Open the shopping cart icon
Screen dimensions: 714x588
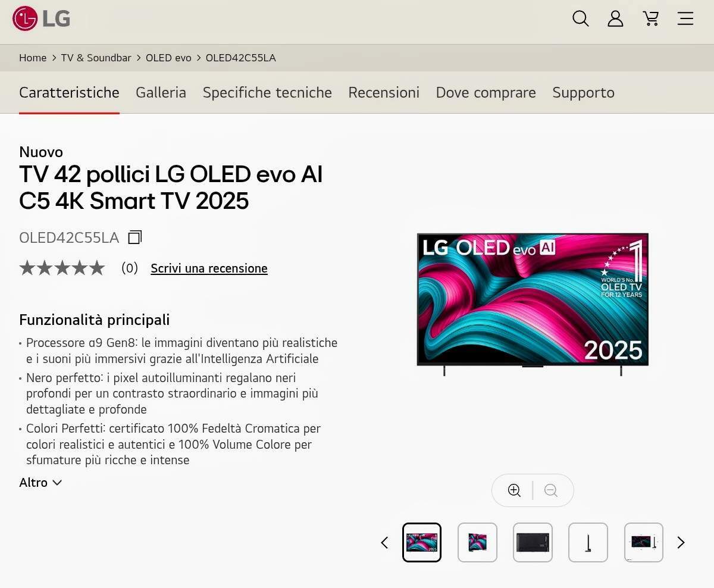(x=651, y=18)
